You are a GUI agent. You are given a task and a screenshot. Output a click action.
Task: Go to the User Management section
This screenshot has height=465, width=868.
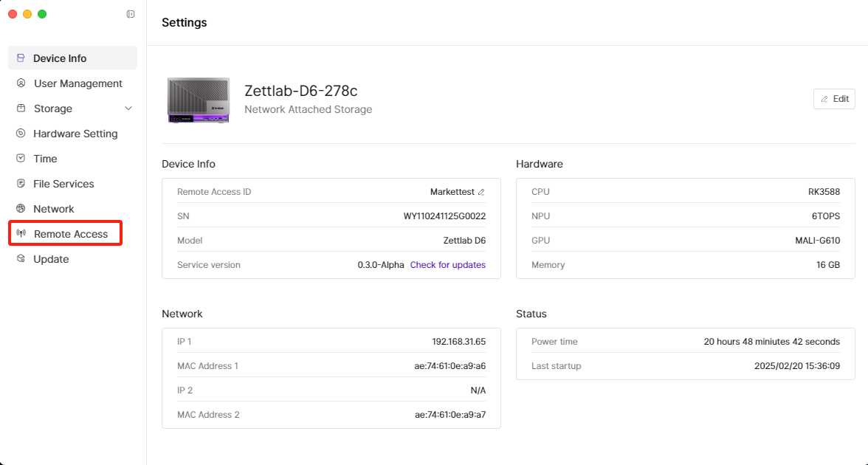[77, 83]
